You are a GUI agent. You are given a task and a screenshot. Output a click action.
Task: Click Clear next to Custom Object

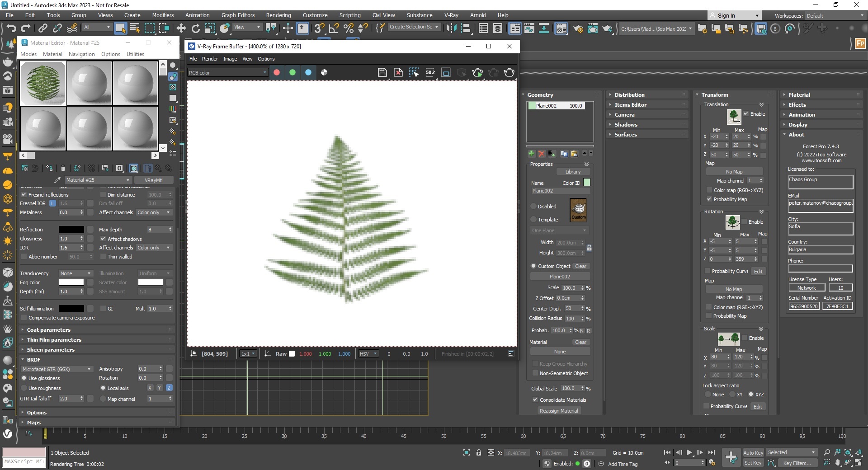(580, 266)
